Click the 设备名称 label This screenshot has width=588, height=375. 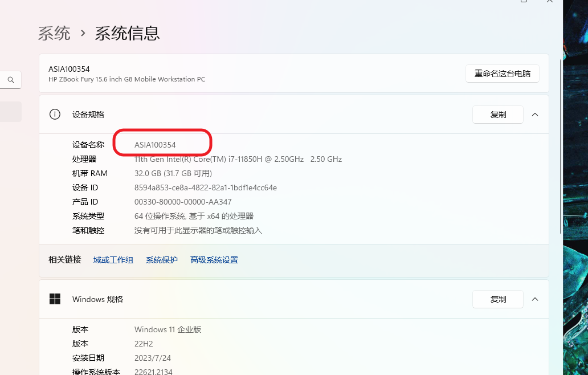click(x=88, y=145)
